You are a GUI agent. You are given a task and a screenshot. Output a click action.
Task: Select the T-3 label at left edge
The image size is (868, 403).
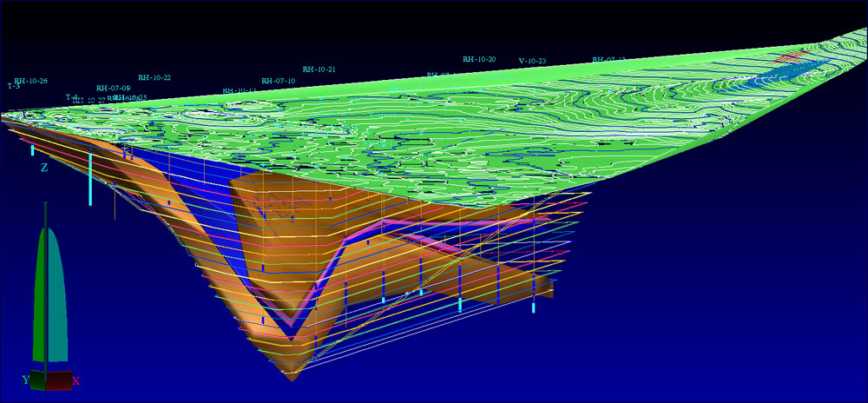click(x=13, y=87)
